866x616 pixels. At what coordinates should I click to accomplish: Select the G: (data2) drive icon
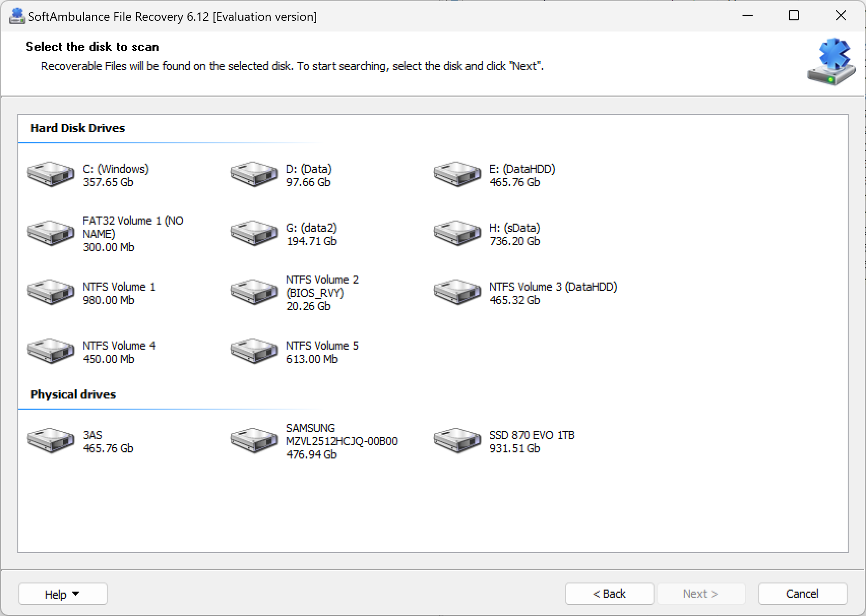click(254, 233)
